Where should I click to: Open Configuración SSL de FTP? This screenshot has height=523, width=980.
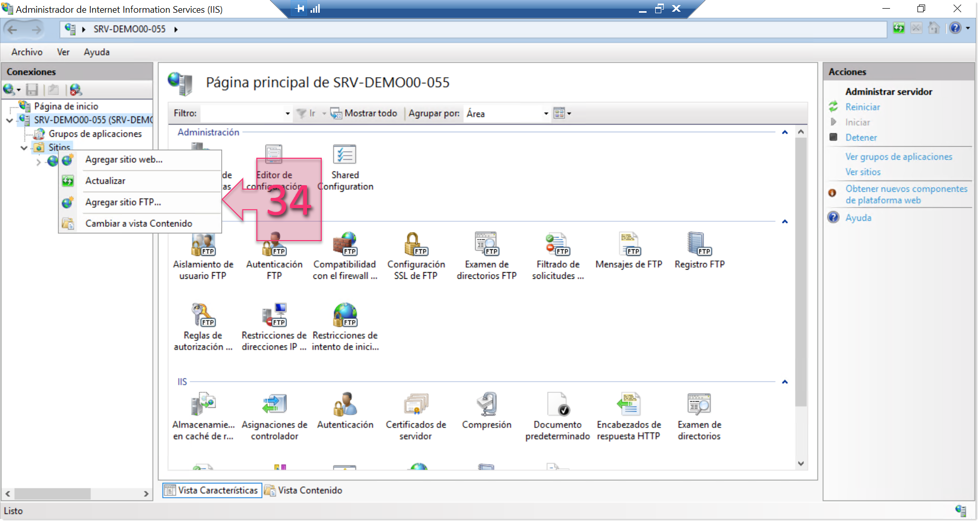point(416,254)
